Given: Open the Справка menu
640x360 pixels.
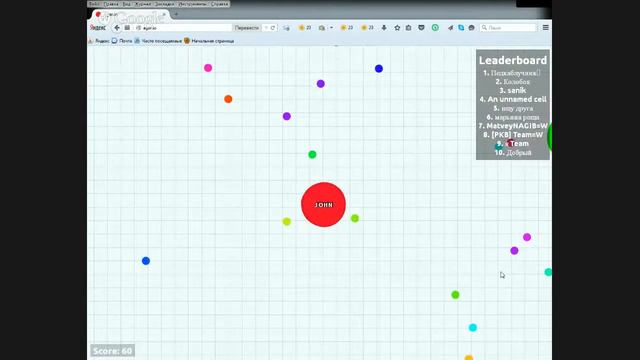Looking at the screenshot, I should coord(220,4).
